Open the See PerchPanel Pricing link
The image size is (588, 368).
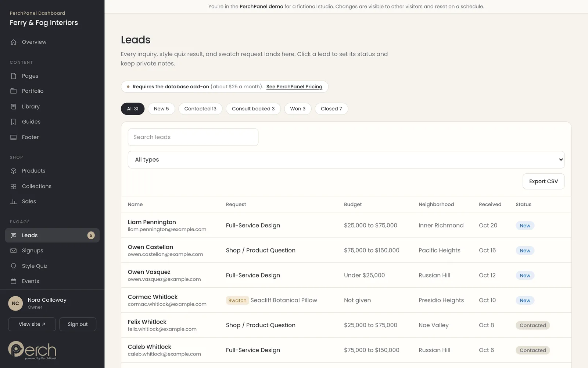pos(294,86)
